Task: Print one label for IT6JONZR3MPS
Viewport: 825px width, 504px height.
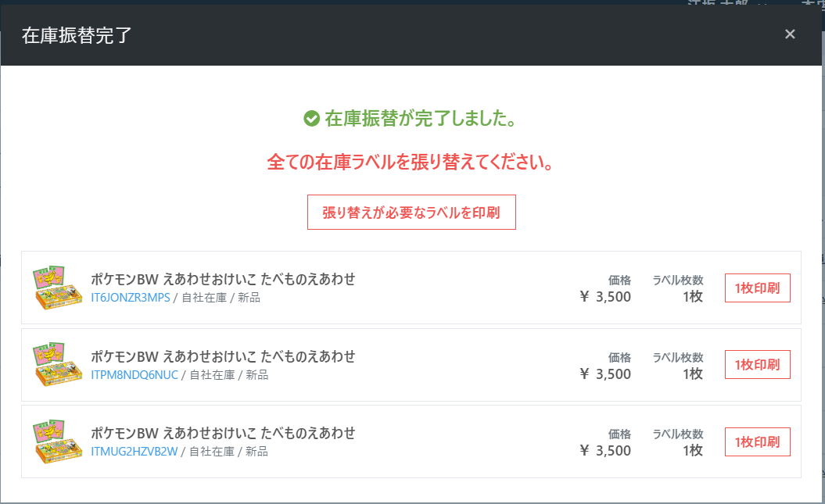Action: pos(757,288)
